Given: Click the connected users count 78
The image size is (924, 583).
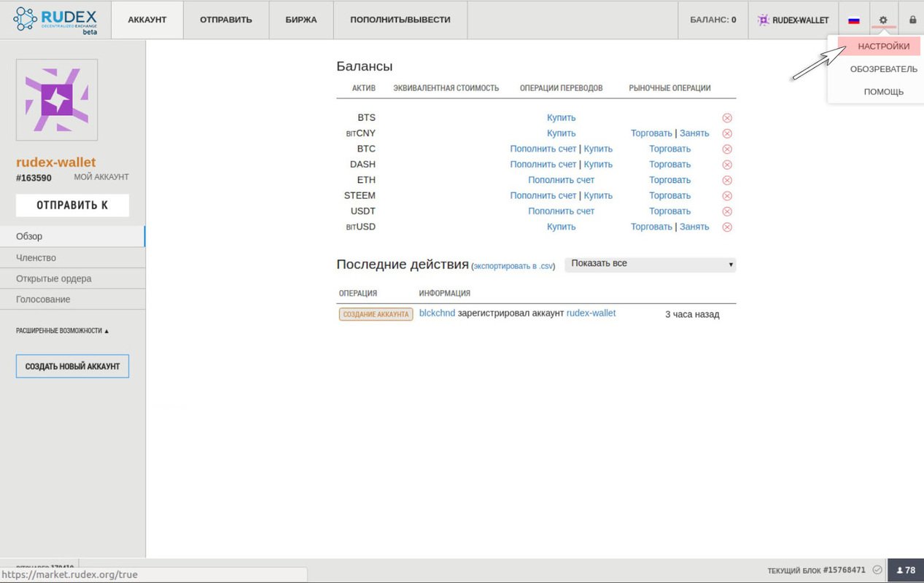Looking at the screenshot, I should pos(906,570).
